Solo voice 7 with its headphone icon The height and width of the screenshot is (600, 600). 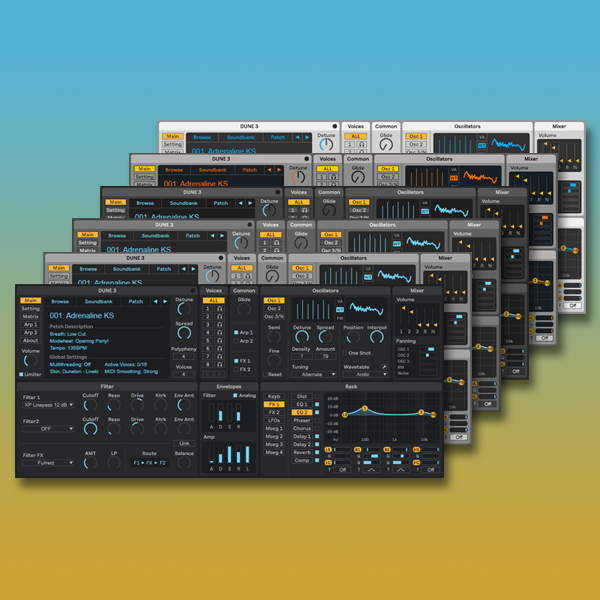point(220,357)
